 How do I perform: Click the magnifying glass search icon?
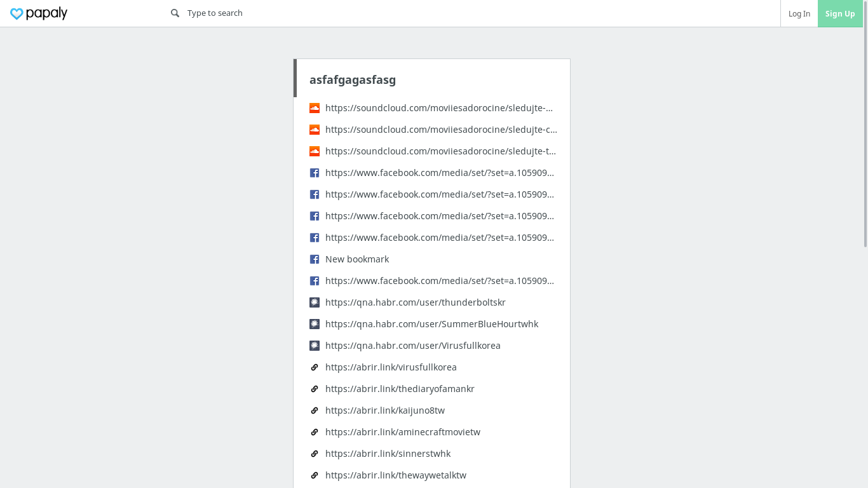175,13
